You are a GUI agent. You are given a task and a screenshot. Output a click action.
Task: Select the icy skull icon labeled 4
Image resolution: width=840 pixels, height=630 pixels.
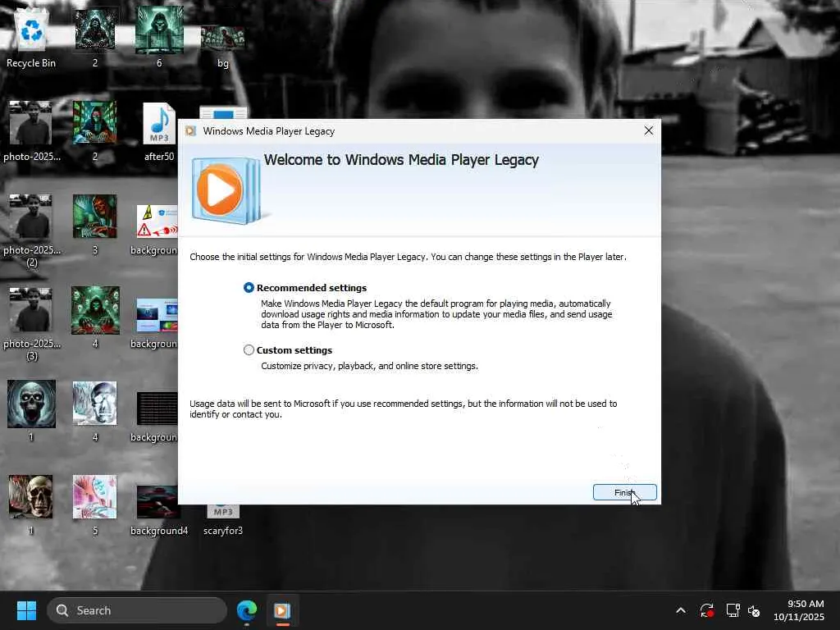95,412
